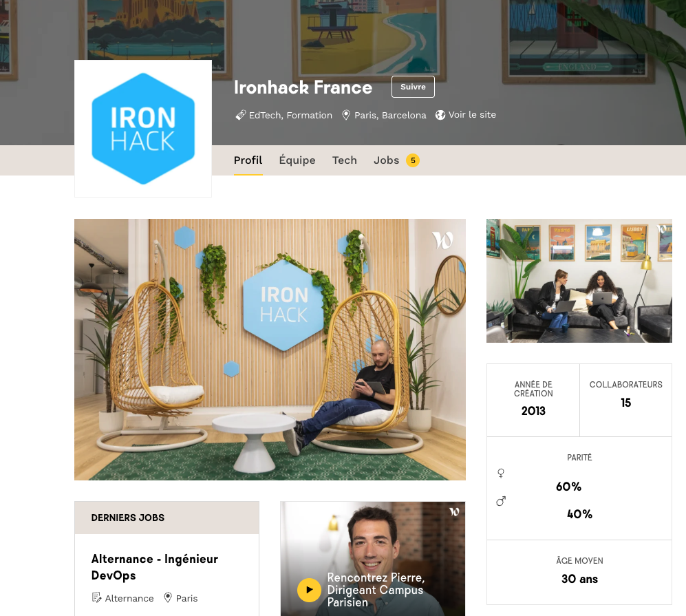Click the female parity symbol icon
This screenshot has width=686, height=616.
click(501, 474)
